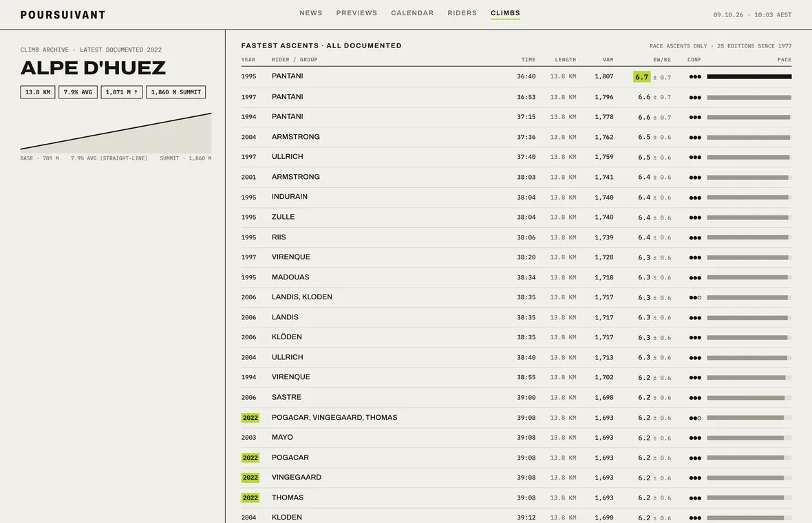Select the INDURAIN rider name

[x=290, y=196]
